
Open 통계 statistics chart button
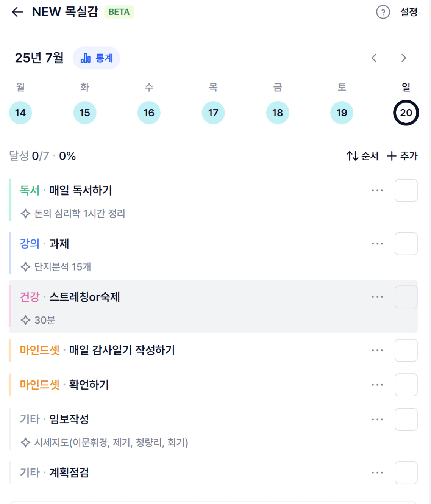97,58
